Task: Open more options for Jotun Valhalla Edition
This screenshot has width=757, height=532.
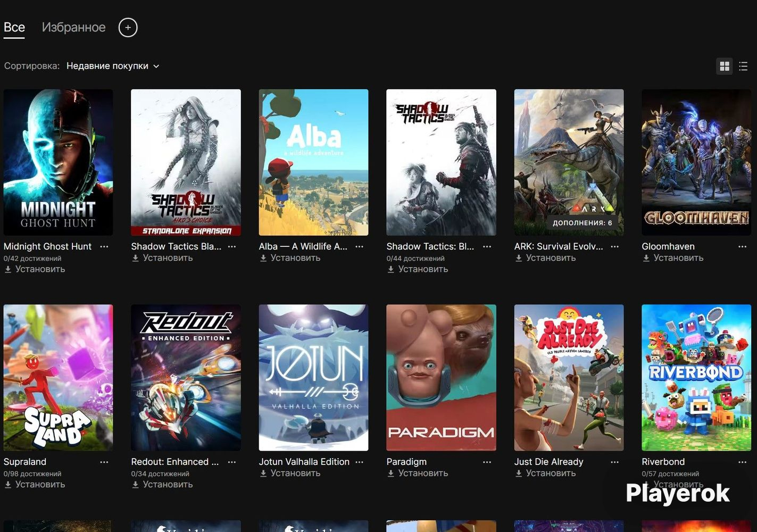Action: (x=360, y=462)
